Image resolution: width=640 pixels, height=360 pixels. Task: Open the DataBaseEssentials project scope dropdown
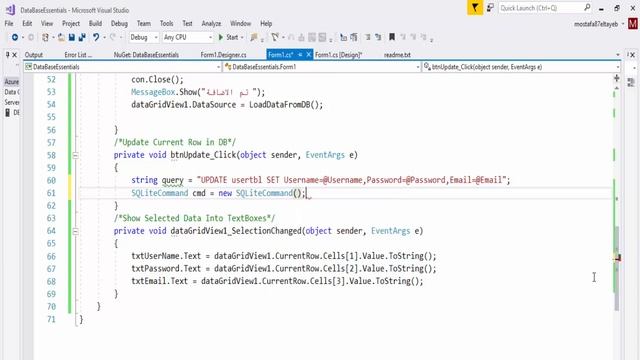pyautogui.click(x=122, y=67)
